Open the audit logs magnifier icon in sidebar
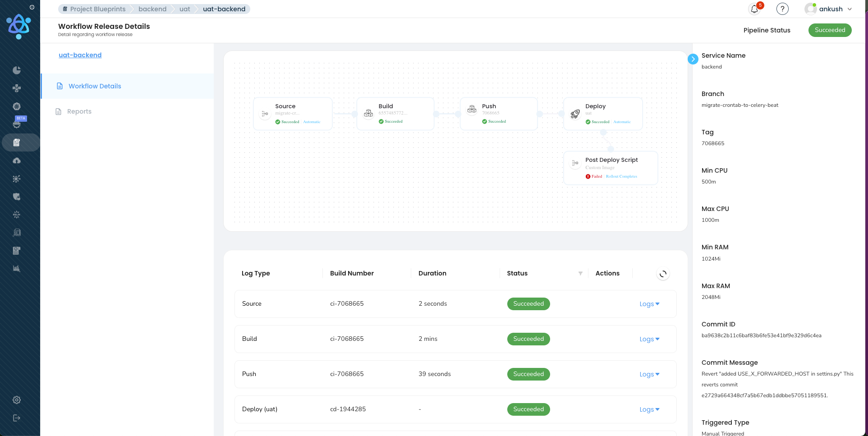The height and width of the screenshot is (436, 868). coord(16,232)
